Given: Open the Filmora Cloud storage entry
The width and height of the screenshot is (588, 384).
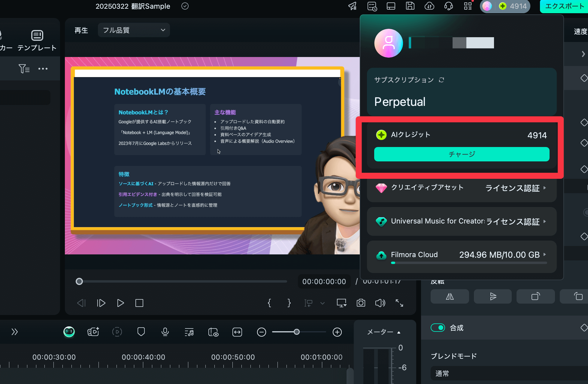Looking at the screenshot, I should pos(462,255).
